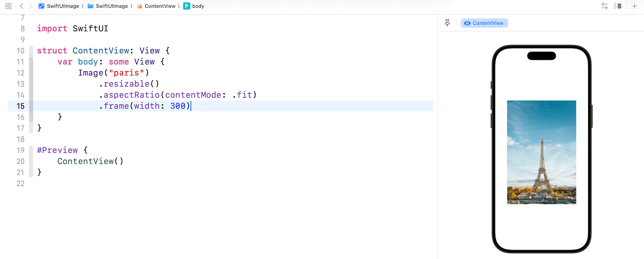Select the ContentView preview tab
Screen dimensions: 644x259
(484, 23)
